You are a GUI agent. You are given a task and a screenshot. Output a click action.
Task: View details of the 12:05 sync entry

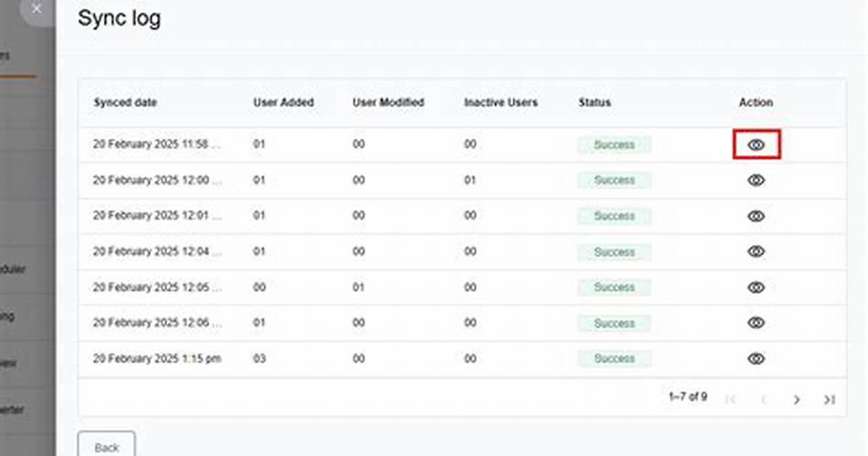pyautogui.click(x=756, y=287)
